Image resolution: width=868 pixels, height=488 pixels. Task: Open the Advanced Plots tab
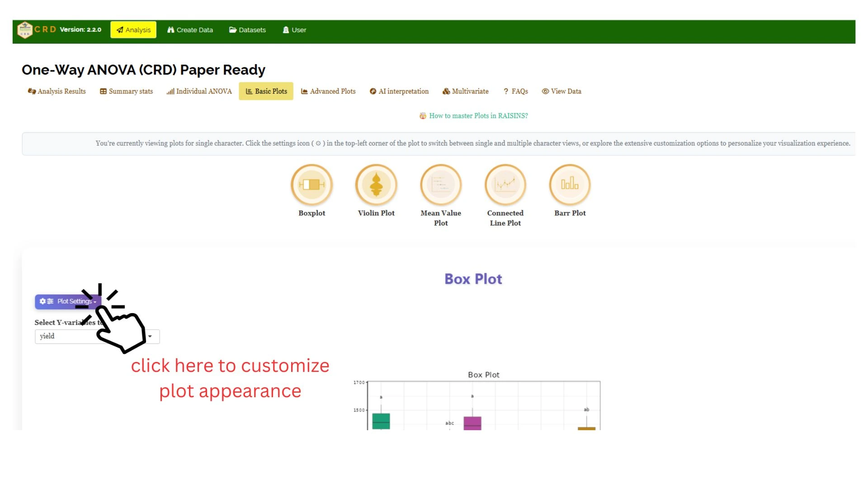tap(329, 91)
